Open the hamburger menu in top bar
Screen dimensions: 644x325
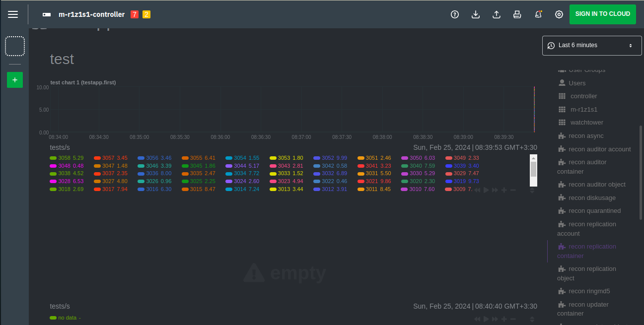tap(13, 14)
